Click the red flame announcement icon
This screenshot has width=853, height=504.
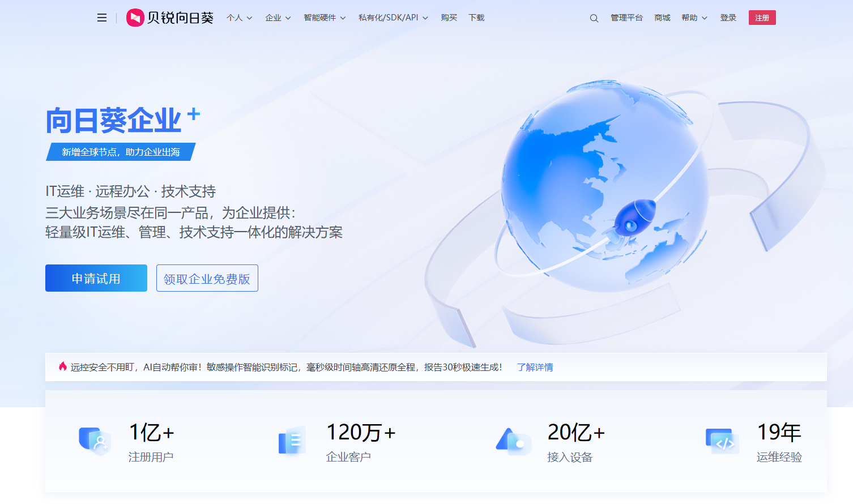[63, 366]
